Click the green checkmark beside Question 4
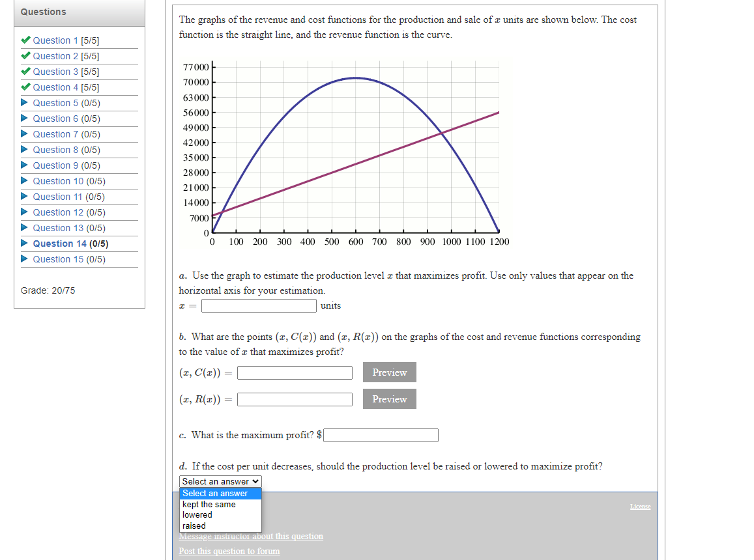 click(25, 87)
